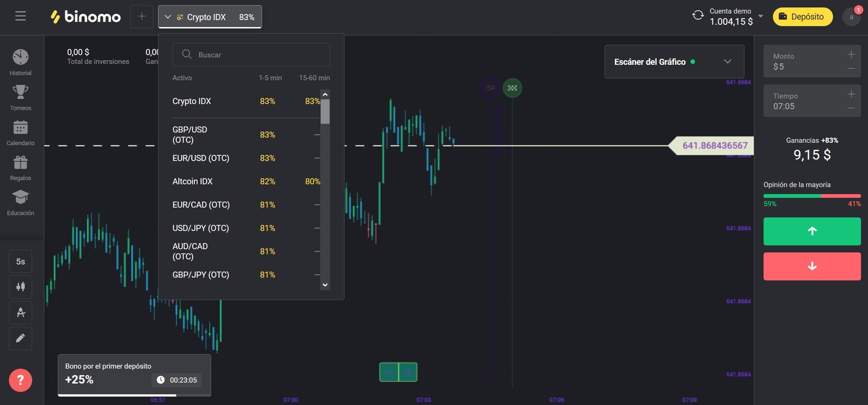Click the red help question mark button
Viewport: 868px width, 405px height.
point(21,380)
